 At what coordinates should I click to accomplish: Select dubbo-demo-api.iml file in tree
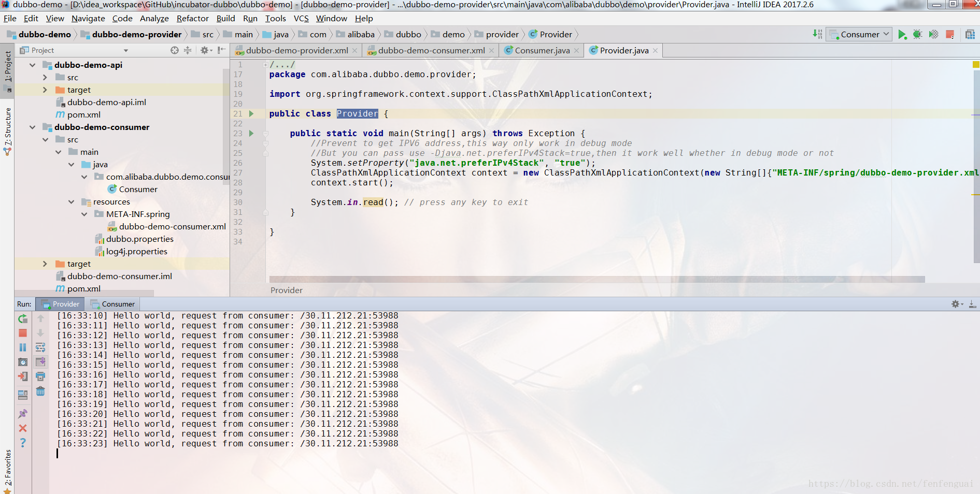pyautogui.click(x=106, y=102)
